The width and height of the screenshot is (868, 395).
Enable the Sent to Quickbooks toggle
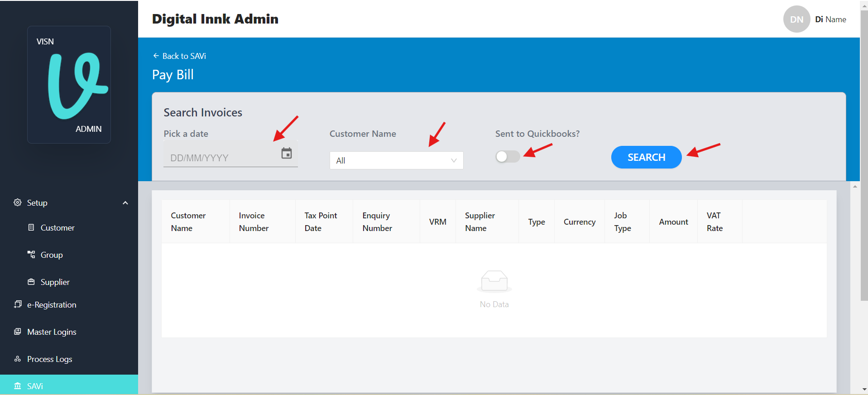coord(508,157)
